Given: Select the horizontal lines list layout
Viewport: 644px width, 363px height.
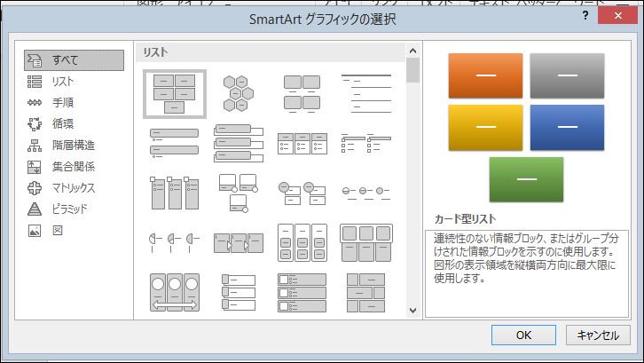Looking at the screenshot, I should (x=366, y=94).
